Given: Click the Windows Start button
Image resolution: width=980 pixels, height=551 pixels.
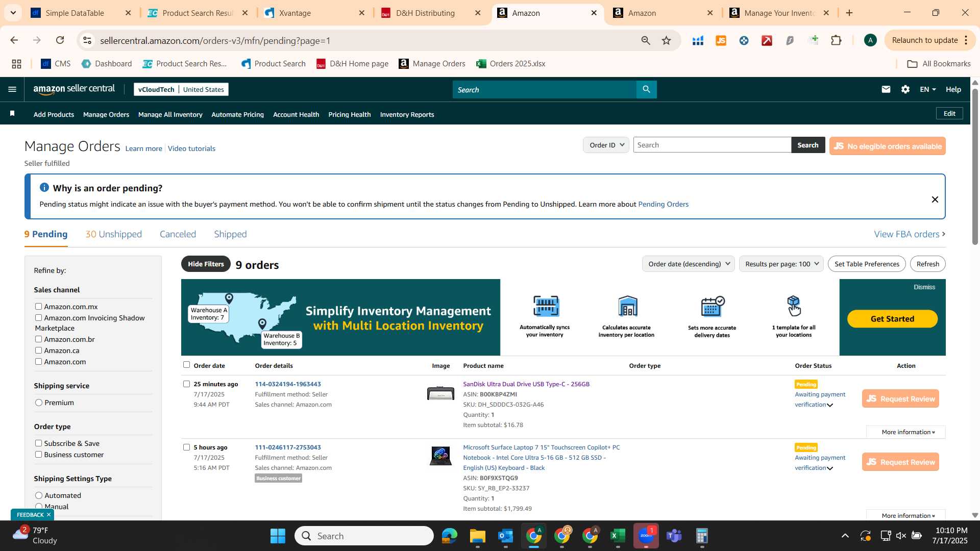Looking at the screenshot, I should pyautogui.click(x=278, y=536).
